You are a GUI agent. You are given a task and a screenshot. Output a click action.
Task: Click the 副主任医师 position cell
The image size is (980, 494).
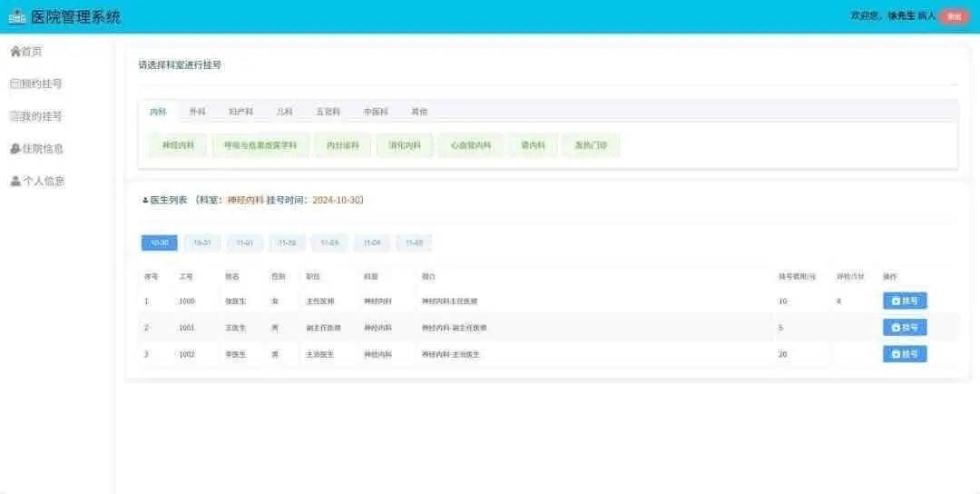[x=324, y=328]
